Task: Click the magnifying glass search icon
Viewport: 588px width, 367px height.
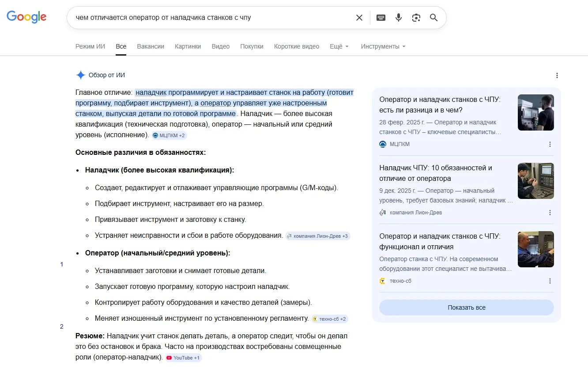Action: click(x=433, y=18)
